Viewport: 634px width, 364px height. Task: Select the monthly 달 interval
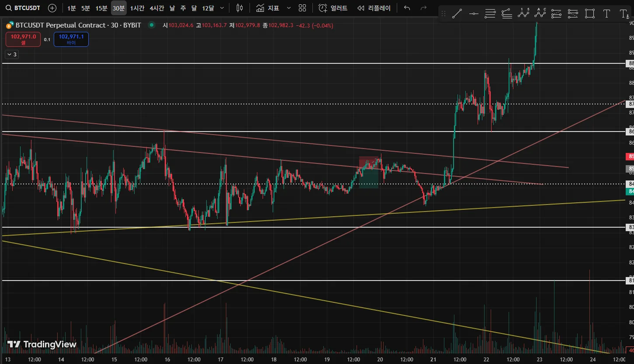point(194,8)
